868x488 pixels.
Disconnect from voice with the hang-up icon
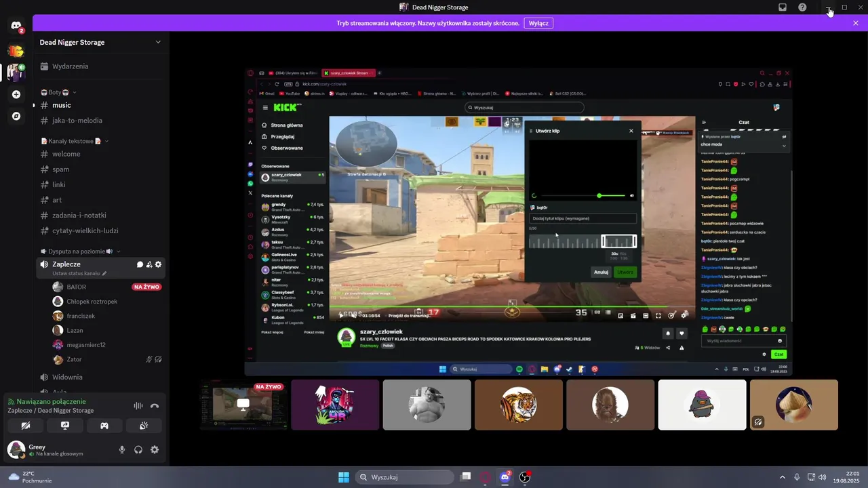click(x=155, y=406)
